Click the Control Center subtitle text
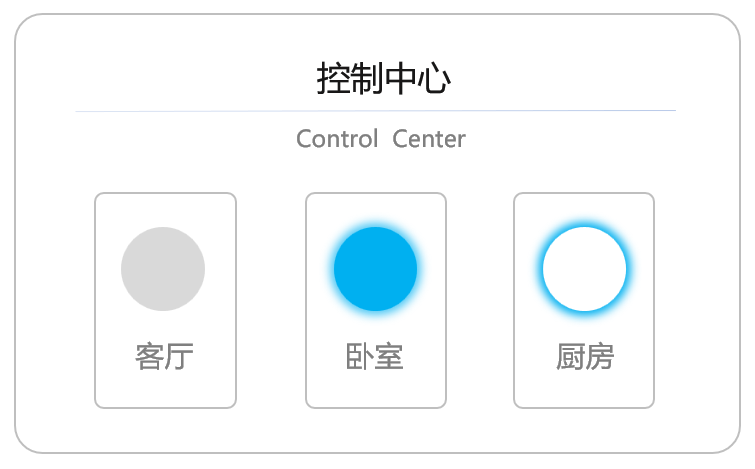755x469 pixels. point(381,139)
